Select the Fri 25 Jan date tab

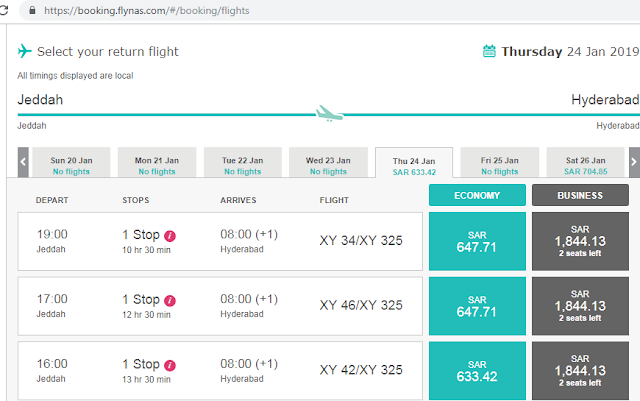click(500, 162)
